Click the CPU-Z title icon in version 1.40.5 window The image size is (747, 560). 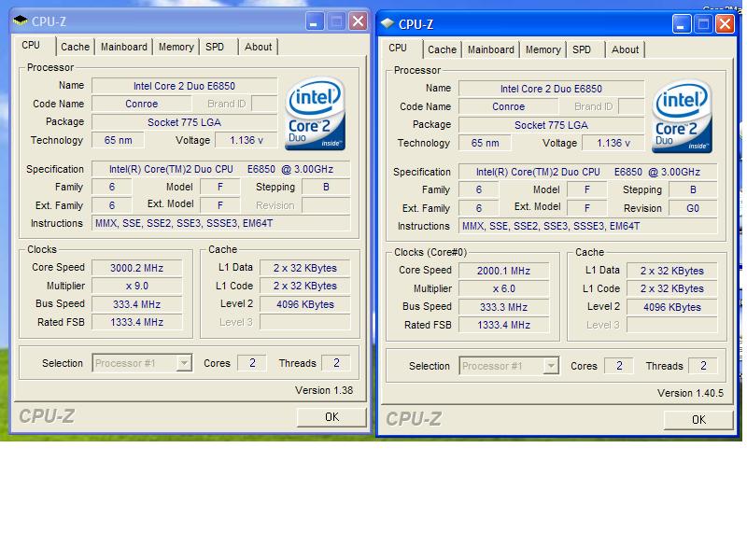click(x=388, y=22)
